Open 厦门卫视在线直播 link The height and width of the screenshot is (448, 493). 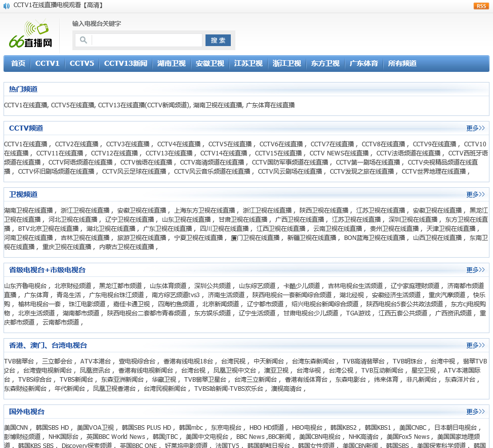coord(255,238)
